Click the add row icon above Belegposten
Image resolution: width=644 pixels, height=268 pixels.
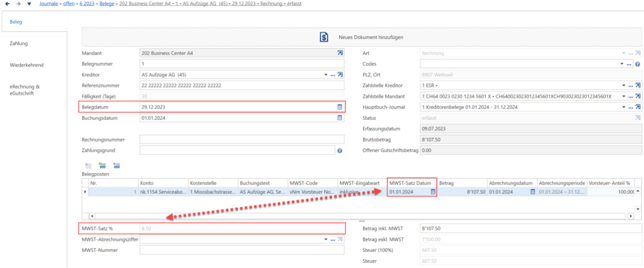tap(102, 165)
